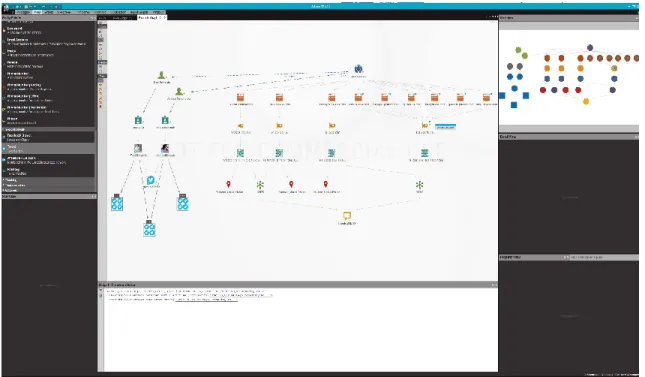645x377 pixels.
Task: Open the Windows ribbon tab
Action: (158, 12)
